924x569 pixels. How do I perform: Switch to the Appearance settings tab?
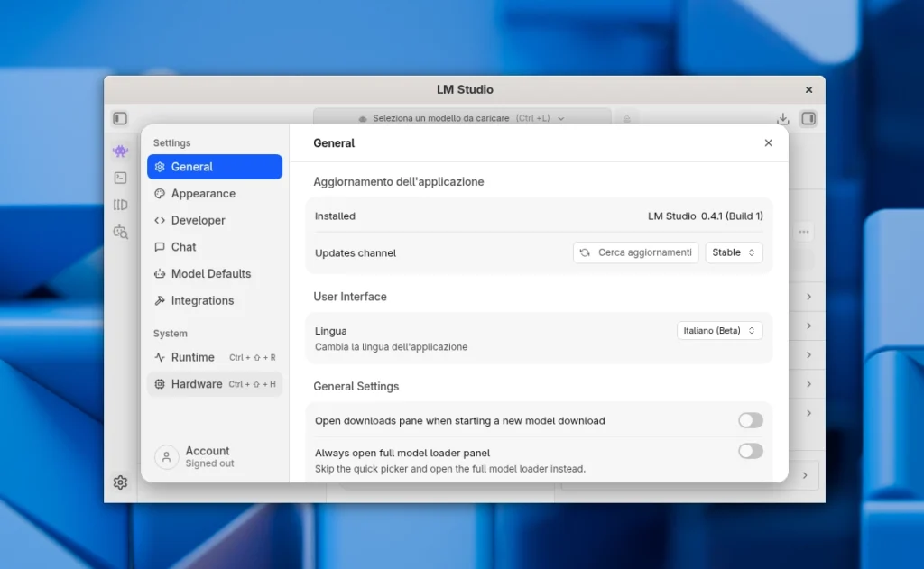[x=203, y=194]
